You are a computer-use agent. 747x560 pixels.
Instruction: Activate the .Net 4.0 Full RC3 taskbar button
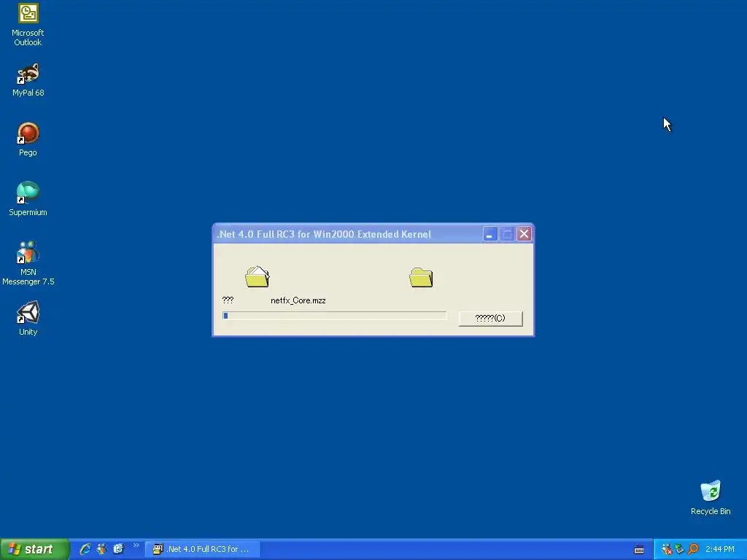click(x=203, y=549)
